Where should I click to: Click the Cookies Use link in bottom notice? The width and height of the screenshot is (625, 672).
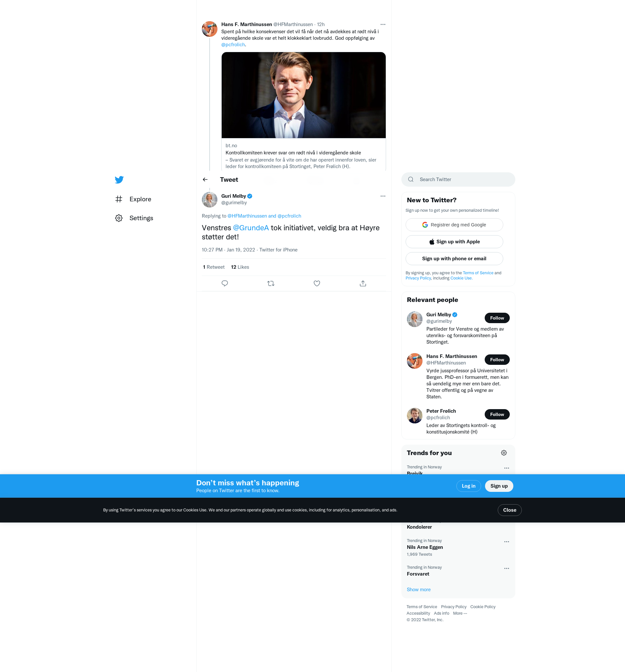195,510
